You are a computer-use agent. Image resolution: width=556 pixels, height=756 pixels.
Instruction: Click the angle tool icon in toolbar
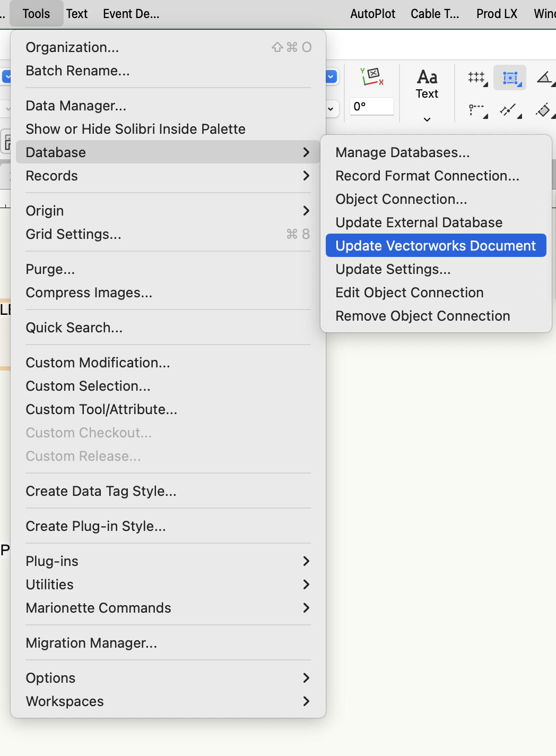pyautogui.click(x=544, y=78)
